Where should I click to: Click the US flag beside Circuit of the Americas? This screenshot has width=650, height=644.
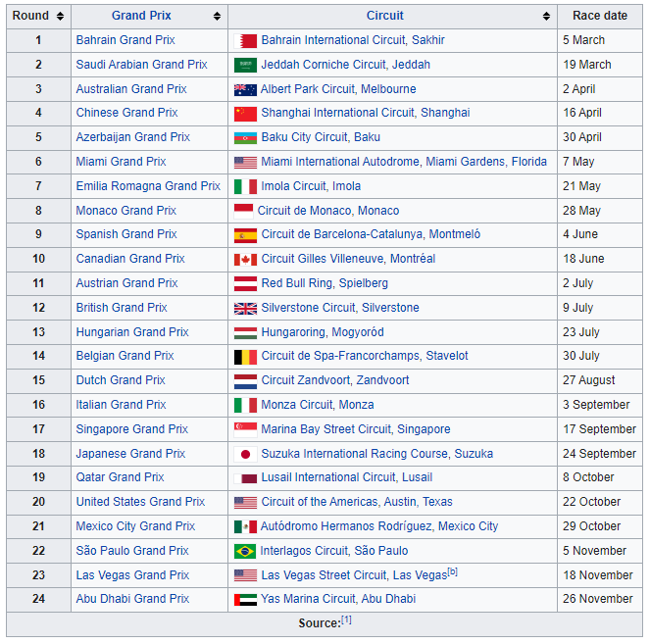click(x=245, y=503)
